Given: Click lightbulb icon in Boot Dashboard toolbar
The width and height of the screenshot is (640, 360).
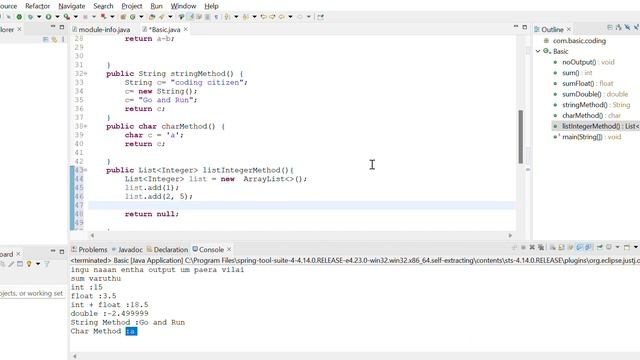Looking at the screenshot, I should [29, 264].
